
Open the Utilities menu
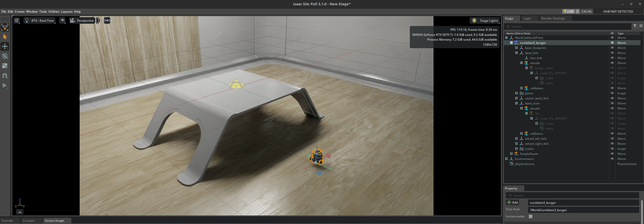pyautogui.click(x=54, y=11)
